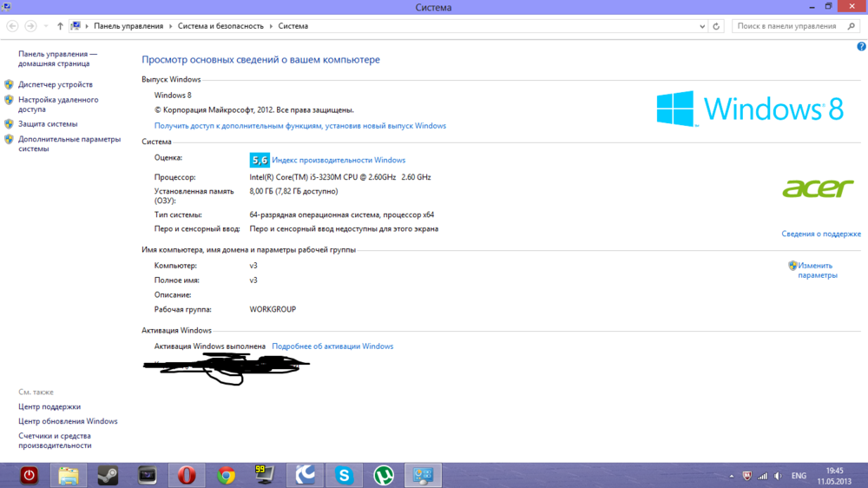Screen dimensions: 868x488
Task: Click 'Подробнее об активации Windows' link
Action: point(332,346)
